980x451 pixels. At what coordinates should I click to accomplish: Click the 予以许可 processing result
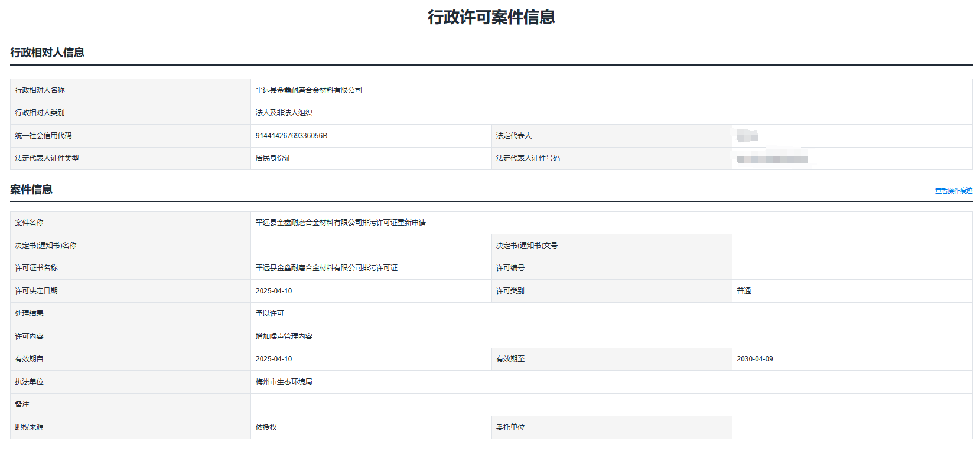click(269, 313)
